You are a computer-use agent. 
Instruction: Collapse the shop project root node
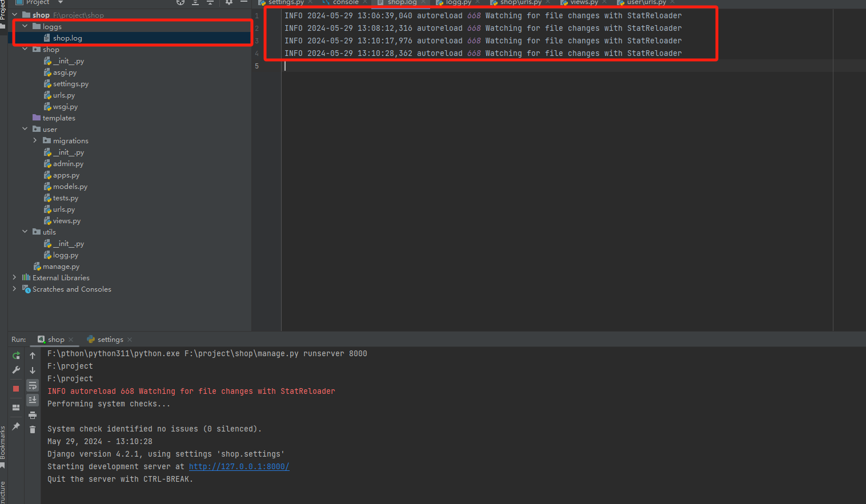[x=15, y=15]
